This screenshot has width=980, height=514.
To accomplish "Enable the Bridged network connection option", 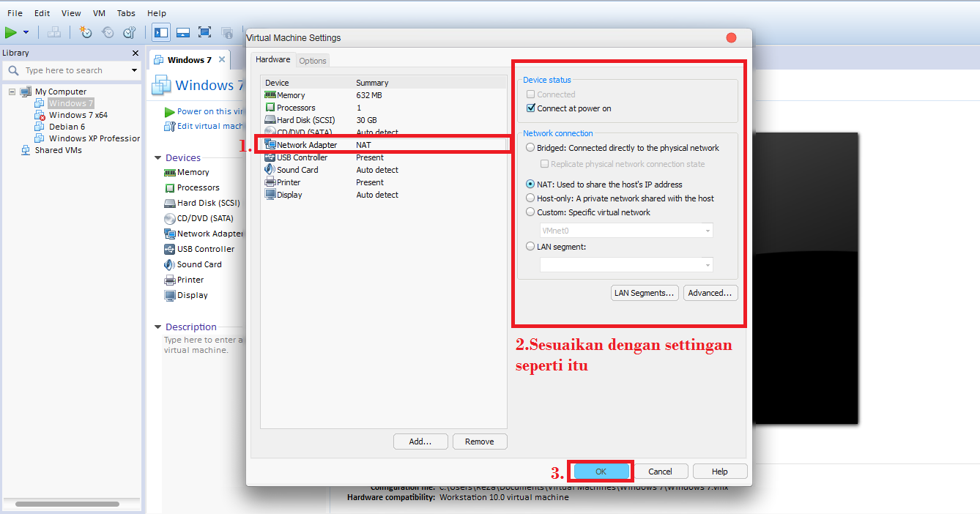I will (530, 147).
